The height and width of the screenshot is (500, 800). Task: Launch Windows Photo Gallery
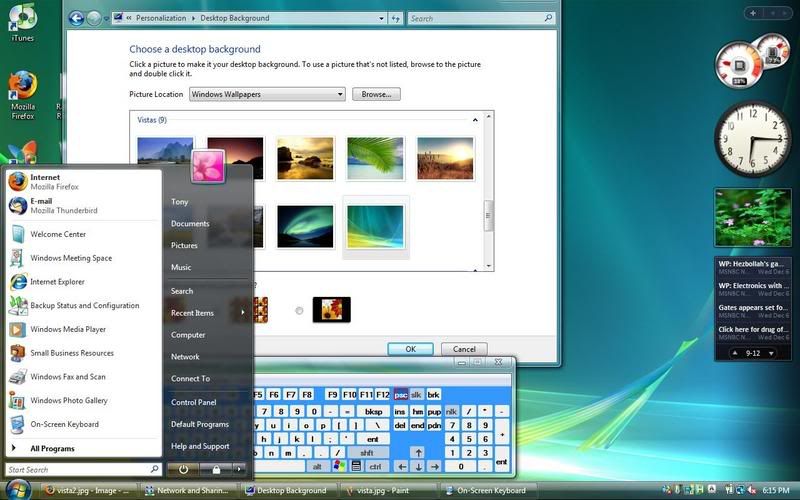point(84,401)
